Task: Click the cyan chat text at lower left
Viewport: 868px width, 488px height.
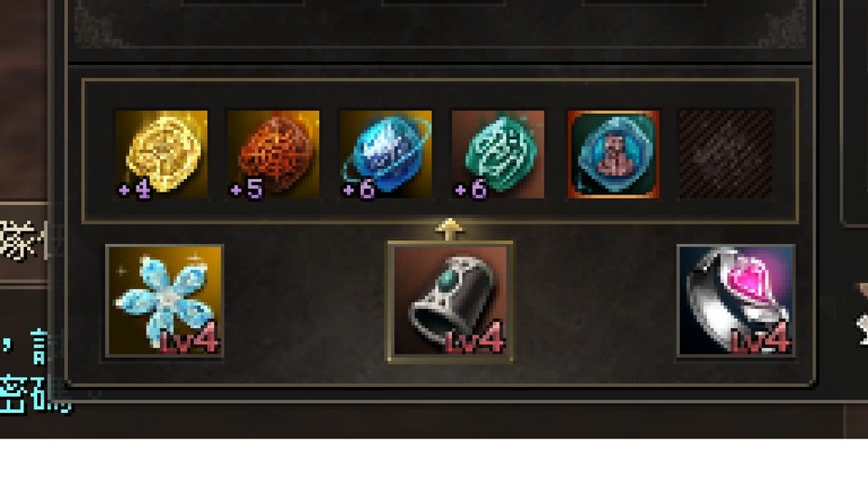Action: coord(34,372)
